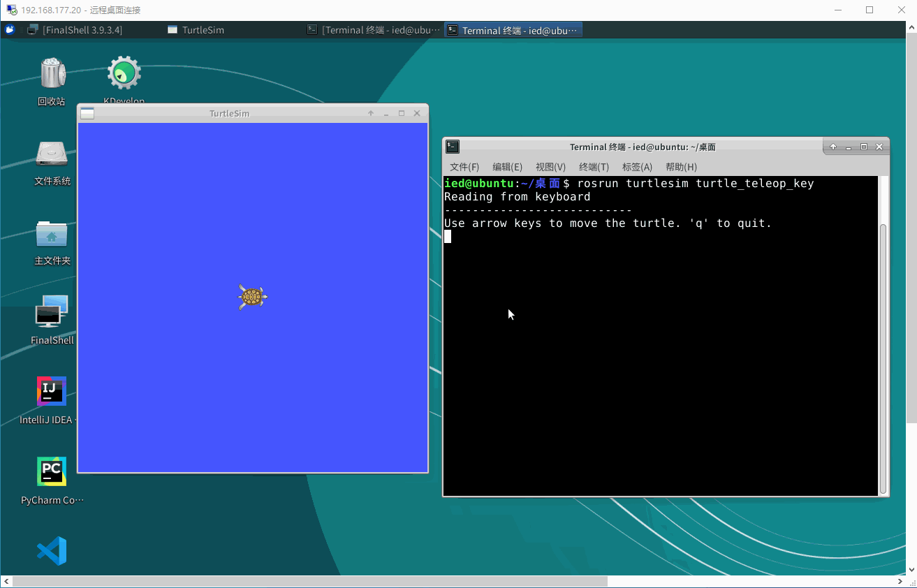Viewport: 917px width, 588px height.
Task: Switch to the bracketed [Terminal 终端] taskbar item
Action: pyautogui.click(x=374, y=30)
